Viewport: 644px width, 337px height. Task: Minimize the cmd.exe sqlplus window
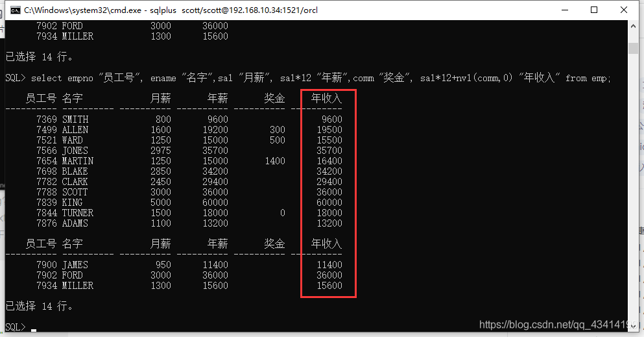[565, 10]
